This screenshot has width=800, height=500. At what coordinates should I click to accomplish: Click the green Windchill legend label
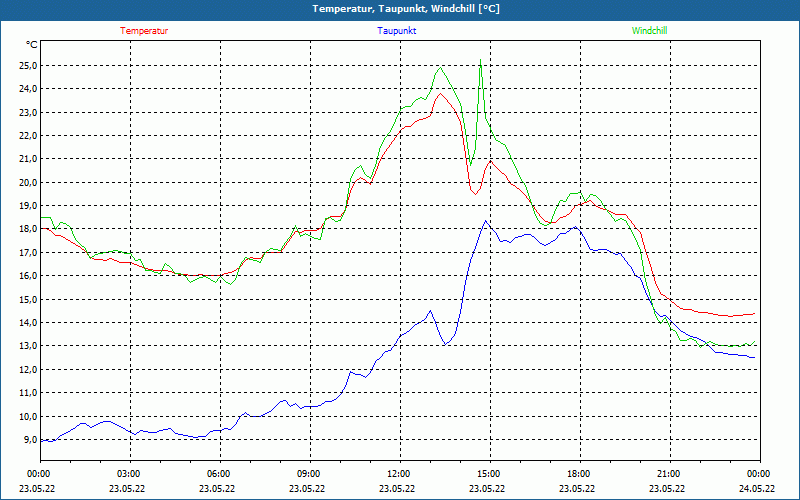coord(649,31)
